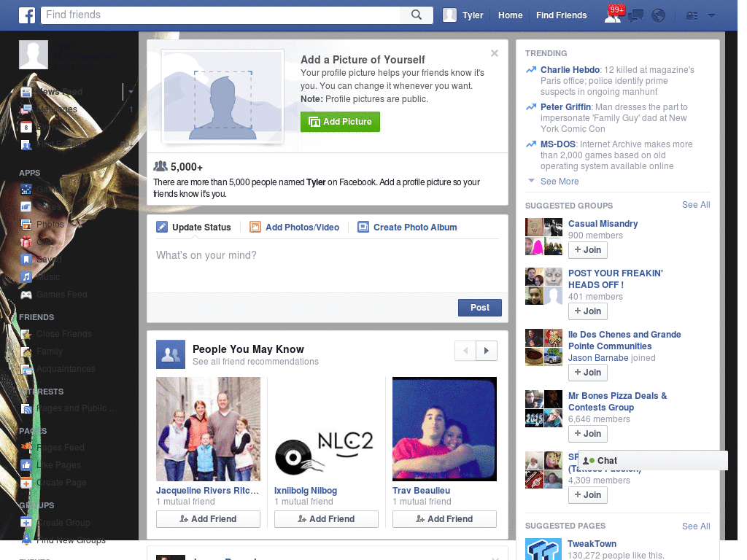Click the Facebook logo icon
This screenshot has height=560, width=747.
(27, 15)
